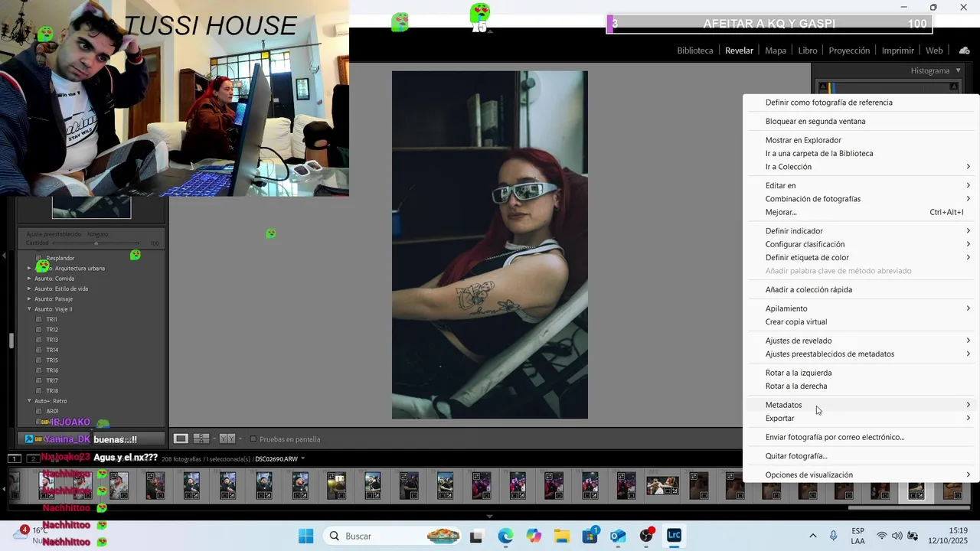Collapse 'Asunto: Viaje II' preset group
Viewport: 980px width, 551px height.
click(29, 309)
